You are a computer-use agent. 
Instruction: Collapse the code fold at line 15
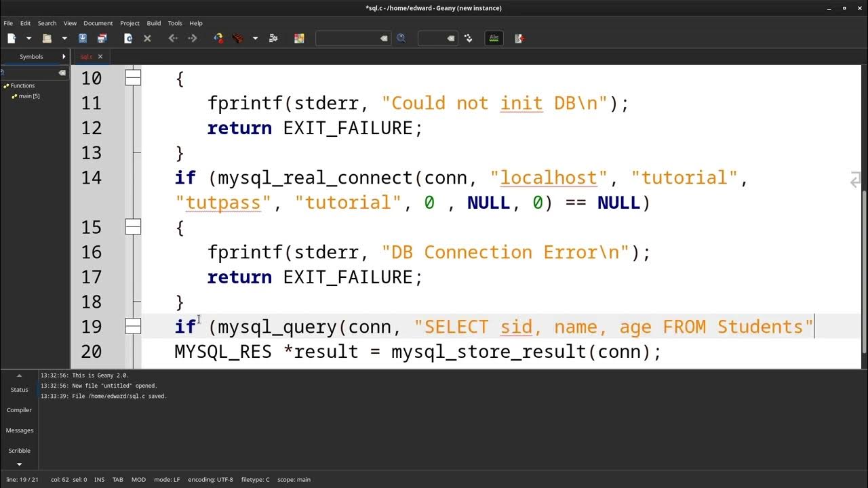(133, 227)
